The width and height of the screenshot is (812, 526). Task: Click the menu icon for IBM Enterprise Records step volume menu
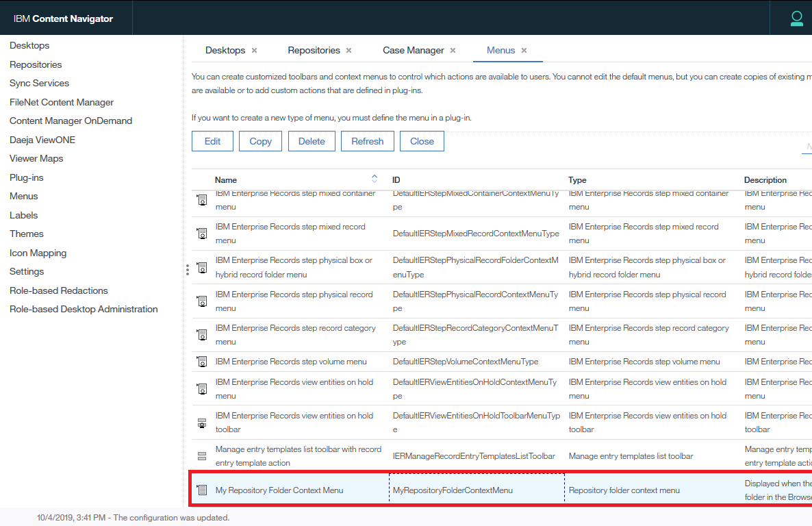pyautogui.click(x=202, y=361)
